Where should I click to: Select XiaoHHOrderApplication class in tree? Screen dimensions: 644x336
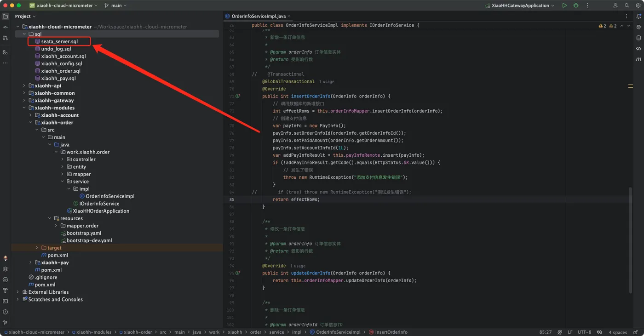click(101, 211)
